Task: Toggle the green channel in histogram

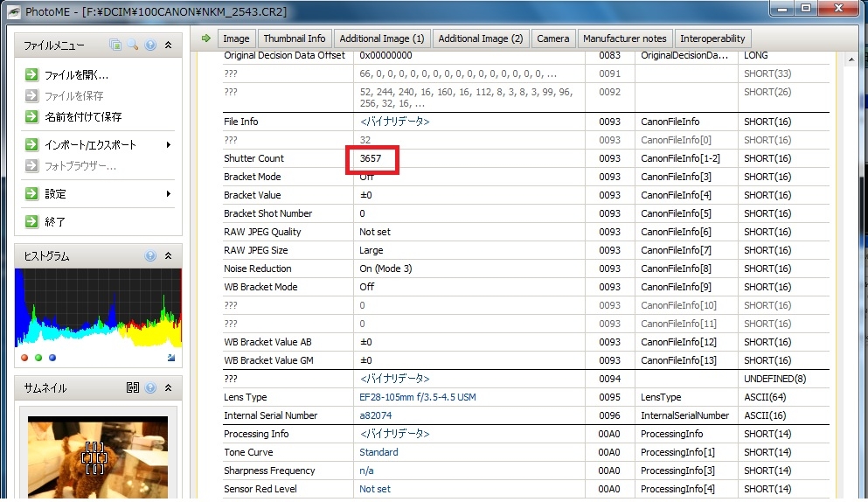Action: pos(38,358)
